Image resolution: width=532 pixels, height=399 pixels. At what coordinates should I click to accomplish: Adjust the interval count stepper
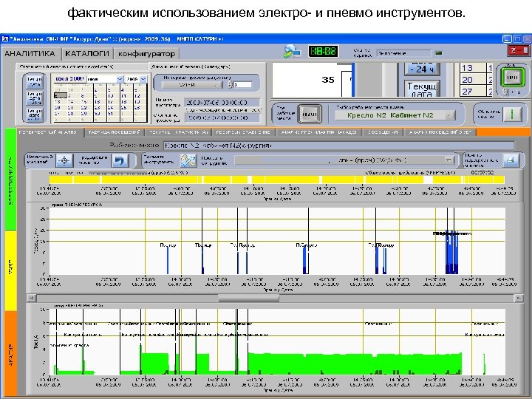click(231, 84)
